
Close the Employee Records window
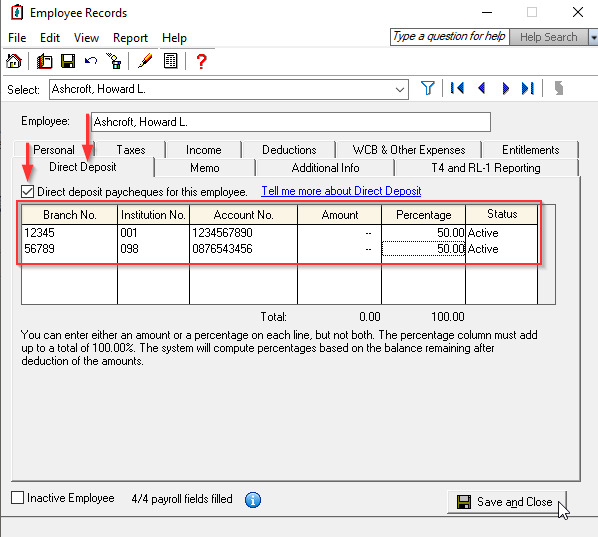[x=578, y=12]
